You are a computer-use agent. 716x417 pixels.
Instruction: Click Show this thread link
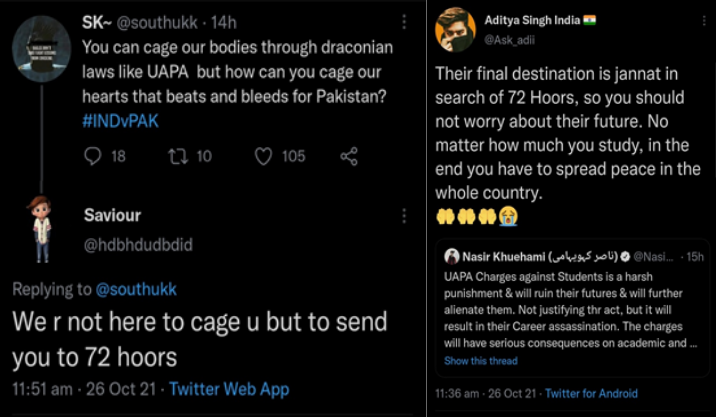[x=481, y=360]
